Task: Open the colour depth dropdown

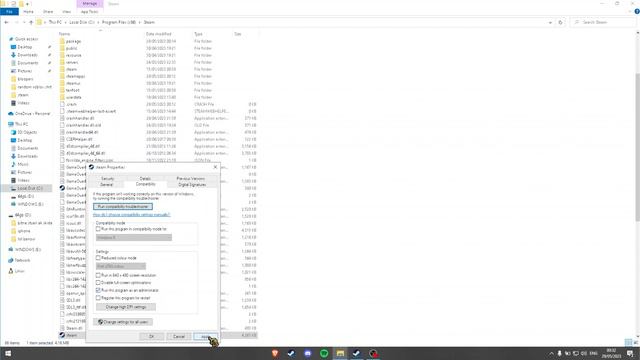Action: [x=121, y=266]
